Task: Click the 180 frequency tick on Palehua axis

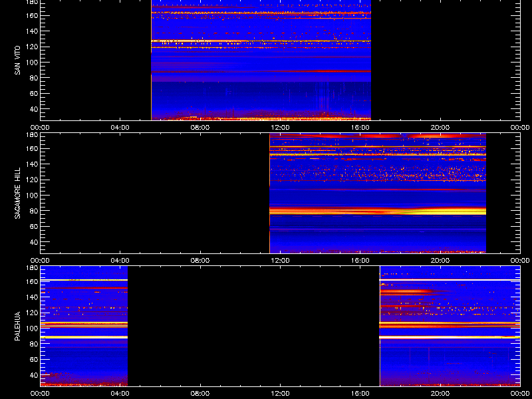Action: pyautogui.click(x=32, y=268)
